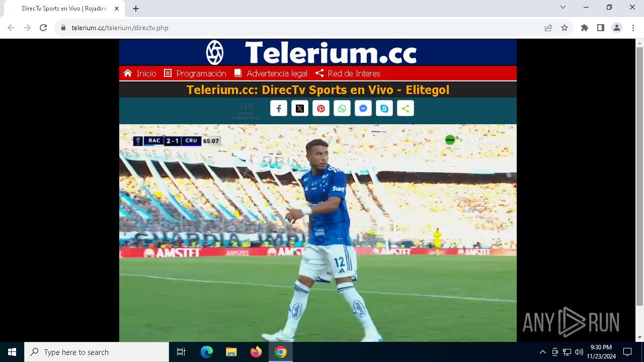Open the Advertencia legal menu item

[x=271, y=73]
